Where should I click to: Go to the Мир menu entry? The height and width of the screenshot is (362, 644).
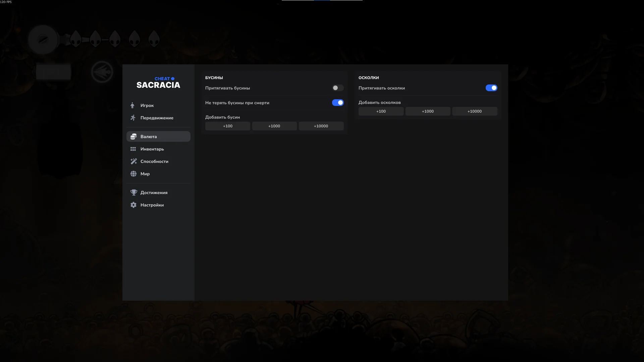point(145,174)
